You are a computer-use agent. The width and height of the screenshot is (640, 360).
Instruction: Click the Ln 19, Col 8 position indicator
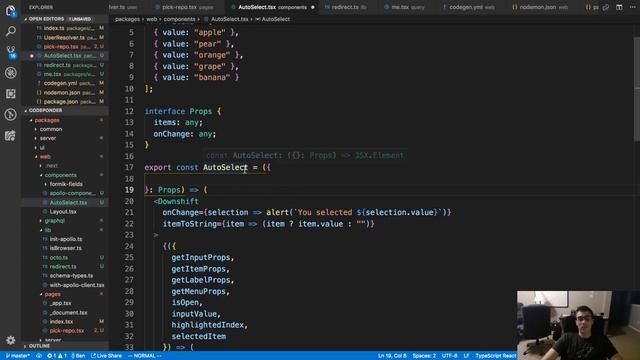coord(392,356)
